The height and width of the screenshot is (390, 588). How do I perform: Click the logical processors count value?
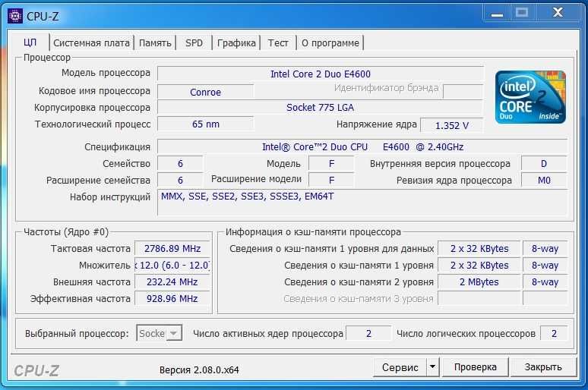pos(554,333)
